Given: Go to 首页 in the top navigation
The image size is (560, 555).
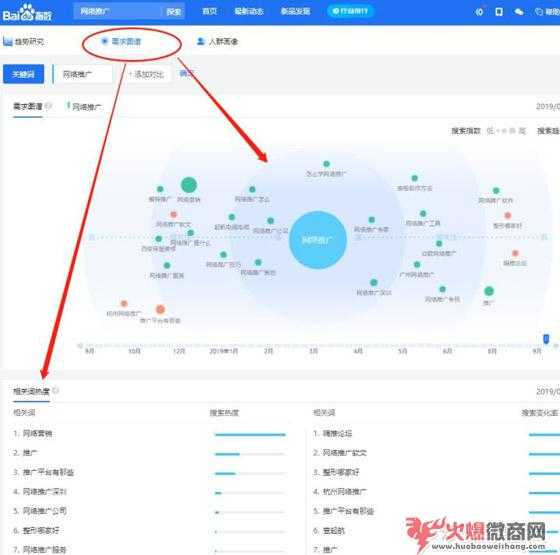Looking at the screenshot, I should 210,11.
